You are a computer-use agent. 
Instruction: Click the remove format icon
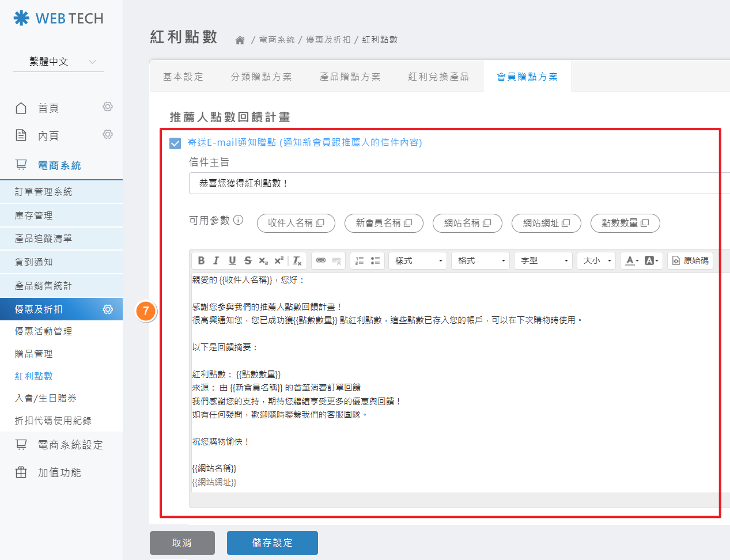click(x=297, y=260)
